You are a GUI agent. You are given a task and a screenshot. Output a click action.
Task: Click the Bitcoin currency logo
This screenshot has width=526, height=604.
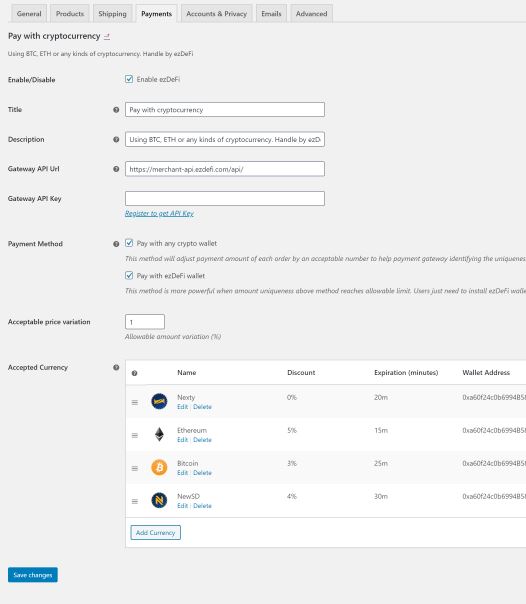pos(159,468)
